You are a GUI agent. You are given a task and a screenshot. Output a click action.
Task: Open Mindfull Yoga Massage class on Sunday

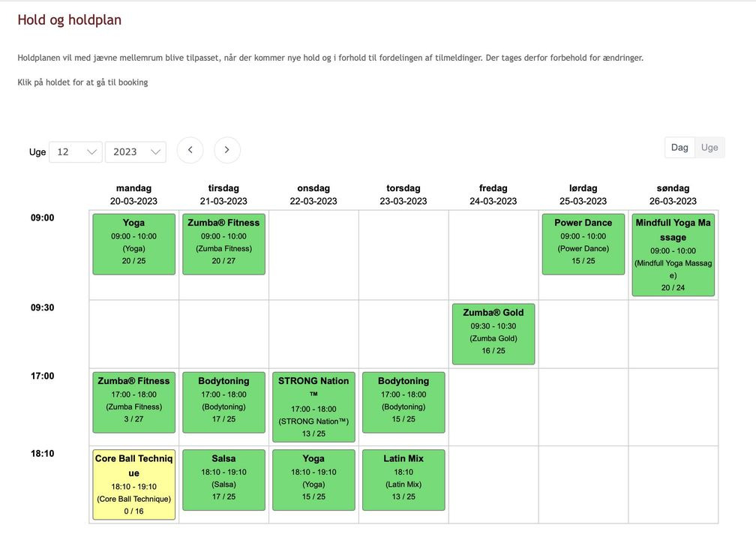[673, 255]
